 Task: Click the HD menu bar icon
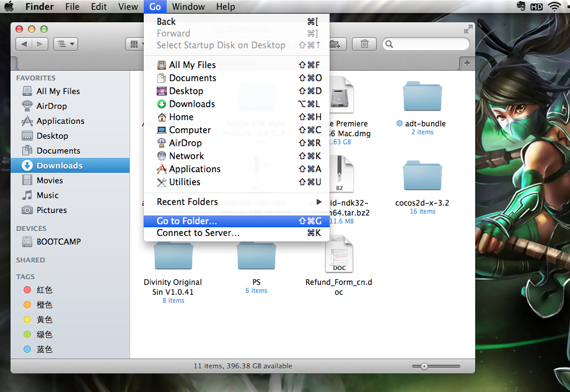[x=537, y=7]
